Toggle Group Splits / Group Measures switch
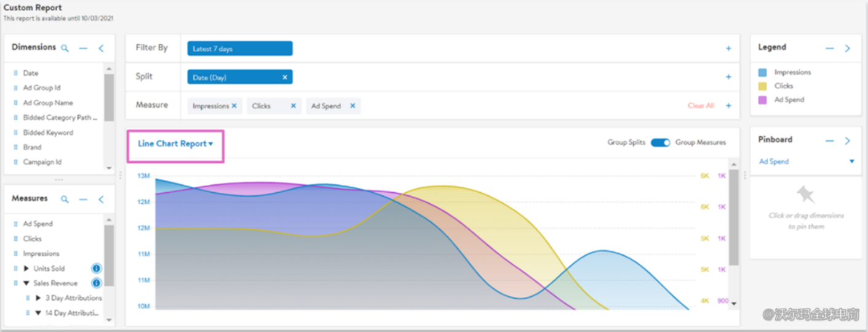868x332 pixels. [660, 142]
